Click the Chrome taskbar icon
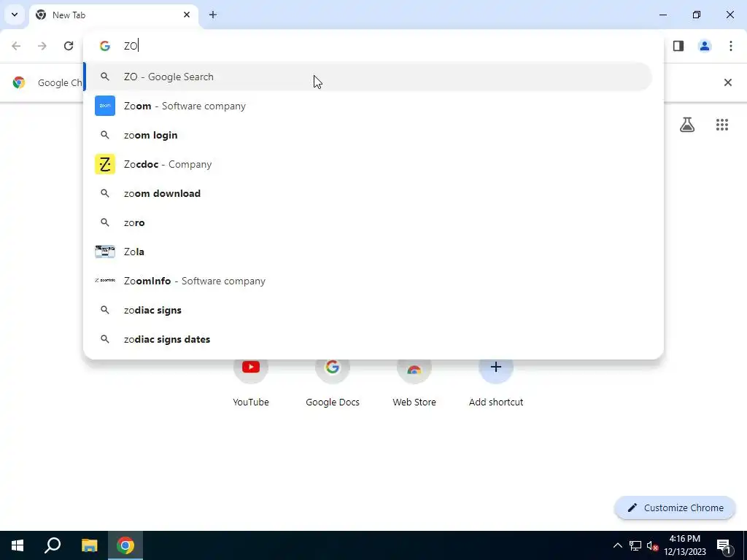 click(125, 545)
